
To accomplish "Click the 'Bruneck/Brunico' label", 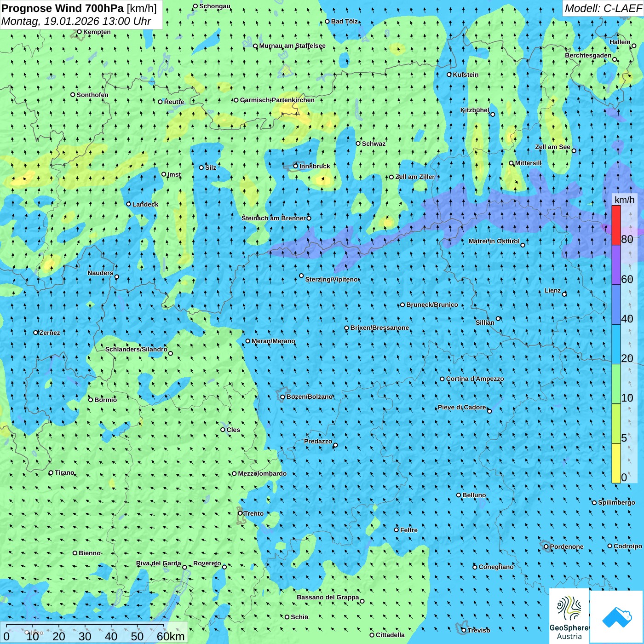I will click(x=432, y=305).
